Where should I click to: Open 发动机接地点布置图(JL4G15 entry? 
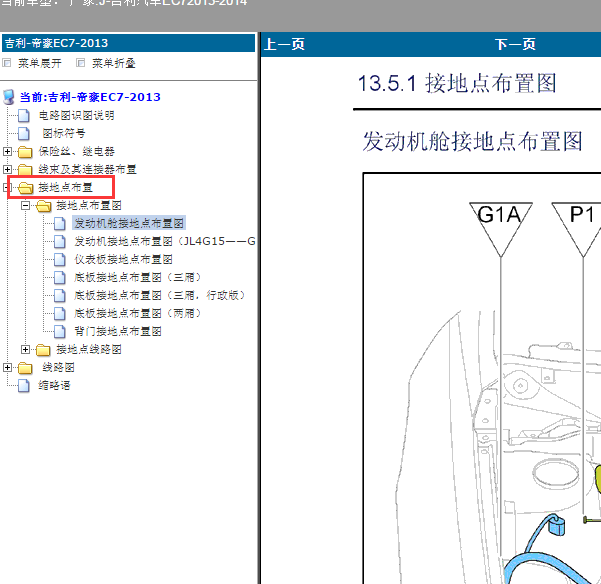pos(165,241)
